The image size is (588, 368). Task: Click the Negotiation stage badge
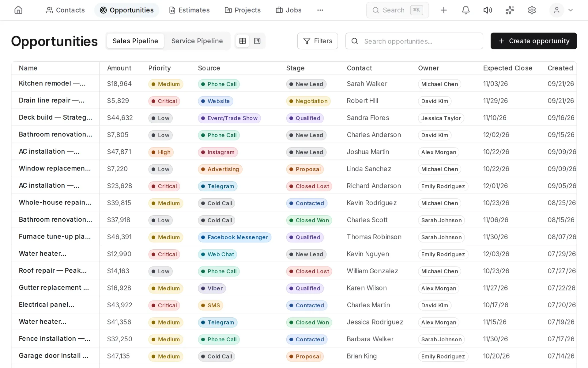tap(308, 101)
